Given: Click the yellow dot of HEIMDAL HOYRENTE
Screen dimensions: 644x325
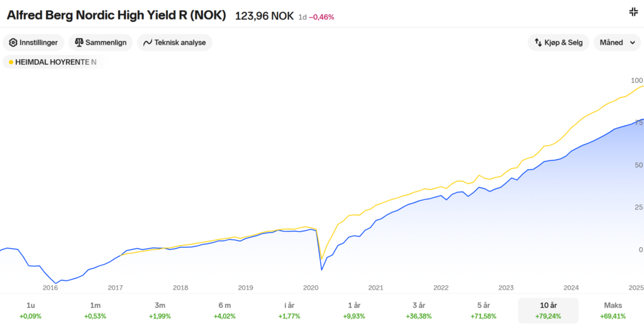Looking at the screenshot, I should [11, 62].
